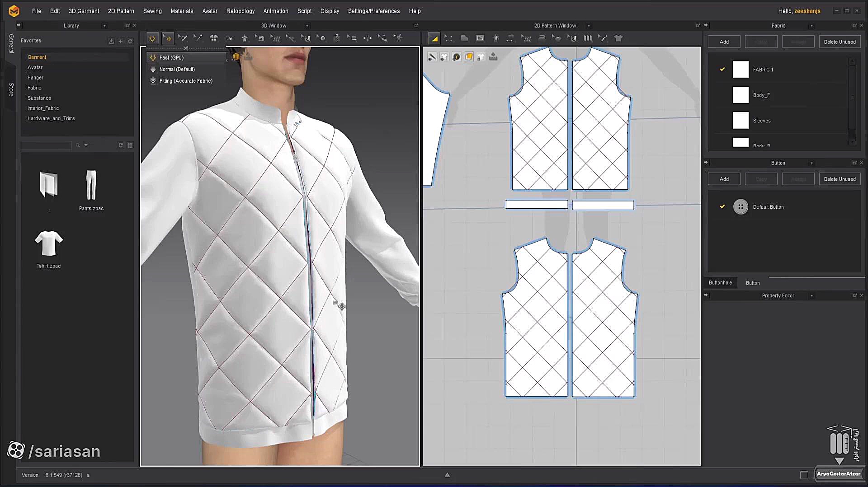The image size is (868, 487).
Task: Open the Button panel dropdown arrow
Action: pos(811,163)
